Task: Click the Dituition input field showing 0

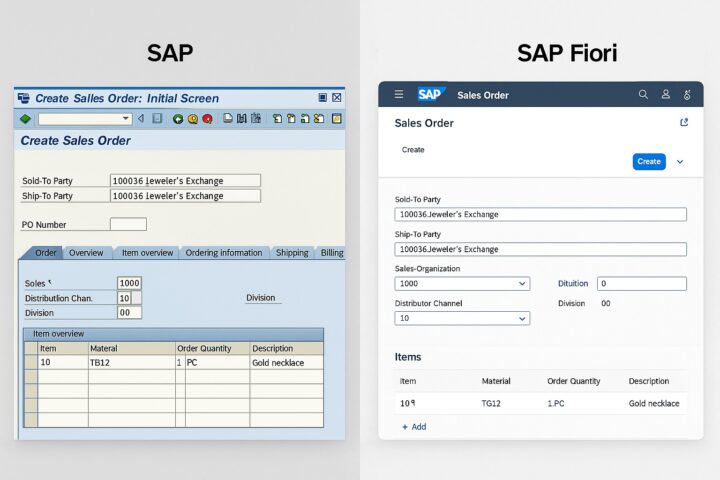Action: [x=642, y=283]
